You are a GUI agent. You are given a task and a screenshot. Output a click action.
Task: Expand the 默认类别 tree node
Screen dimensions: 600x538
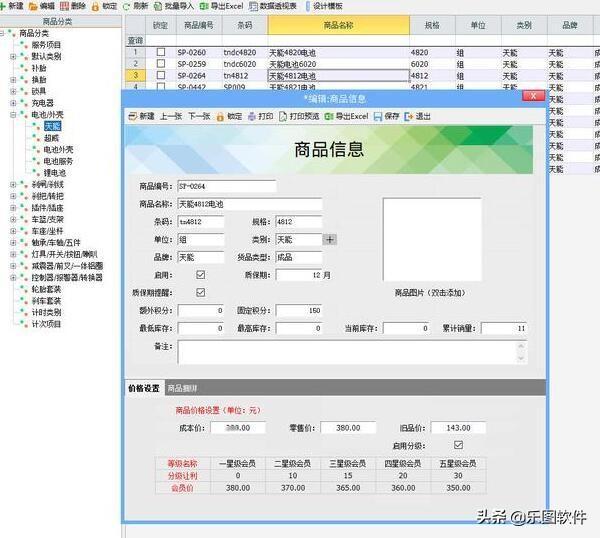coord(13,56)
